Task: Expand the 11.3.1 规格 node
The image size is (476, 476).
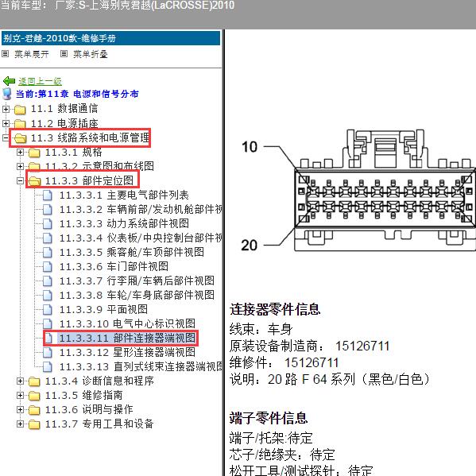Action: pos(20,152)
